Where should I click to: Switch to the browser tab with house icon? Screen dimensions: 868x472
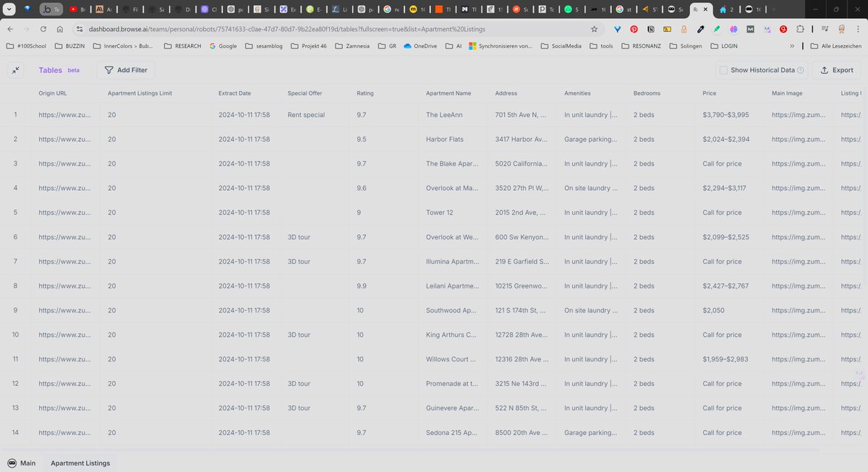tap(726, 9)
